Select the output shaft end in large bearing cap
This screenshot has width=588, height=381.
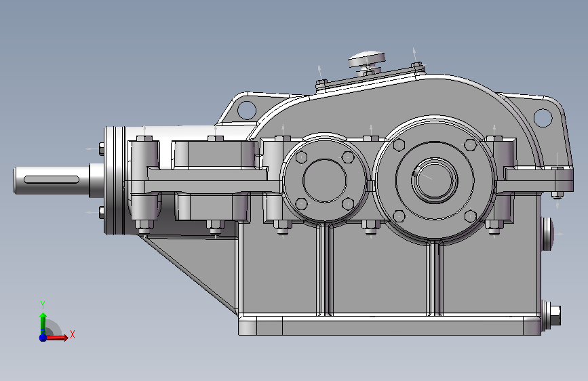(434, 180)
